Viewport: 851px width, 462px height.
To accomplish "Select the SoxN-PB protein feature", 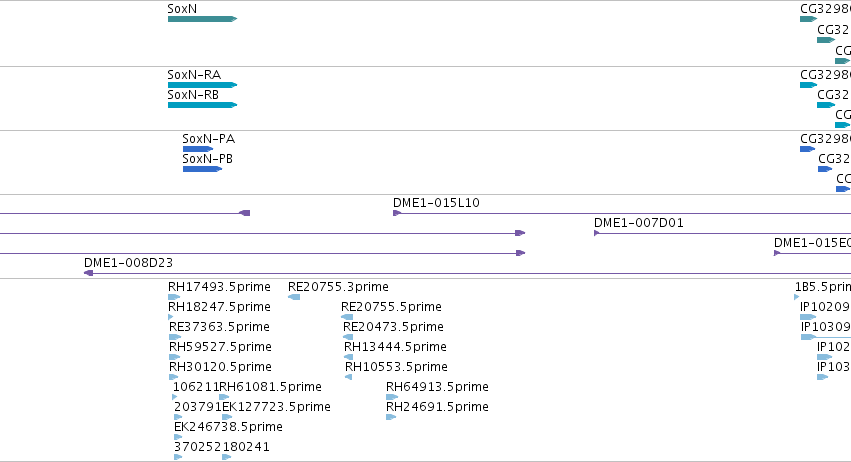I will pyautogui.click(x=202, y=169).
